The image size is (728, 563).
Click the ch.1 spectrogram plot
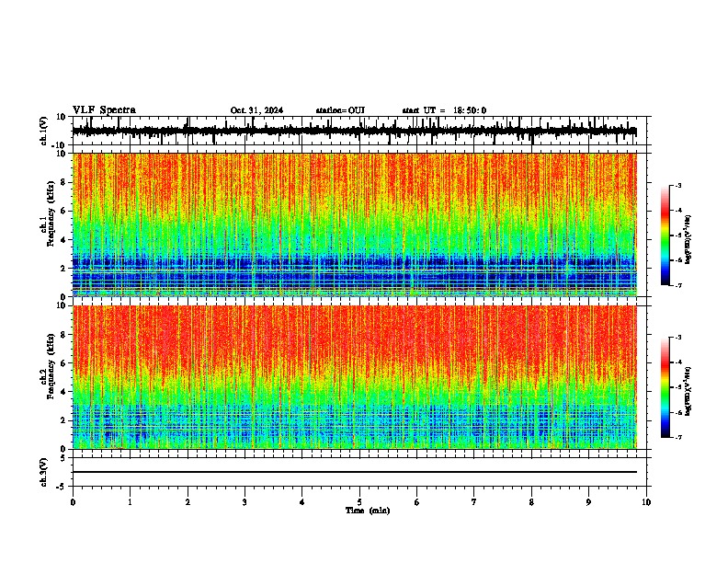pyautogui.click(x=355, y=224)
